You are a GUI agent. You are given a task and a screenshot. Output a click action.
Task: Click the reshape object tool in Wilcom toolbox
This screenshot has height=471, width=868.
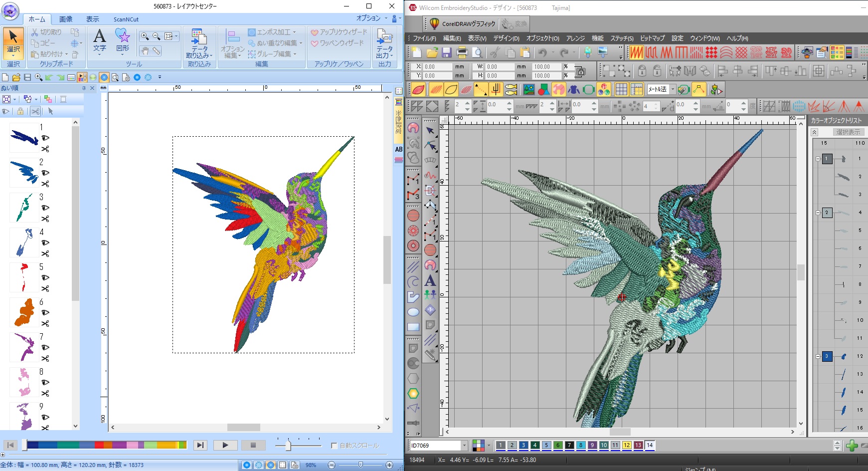click(x=430, y=146)
